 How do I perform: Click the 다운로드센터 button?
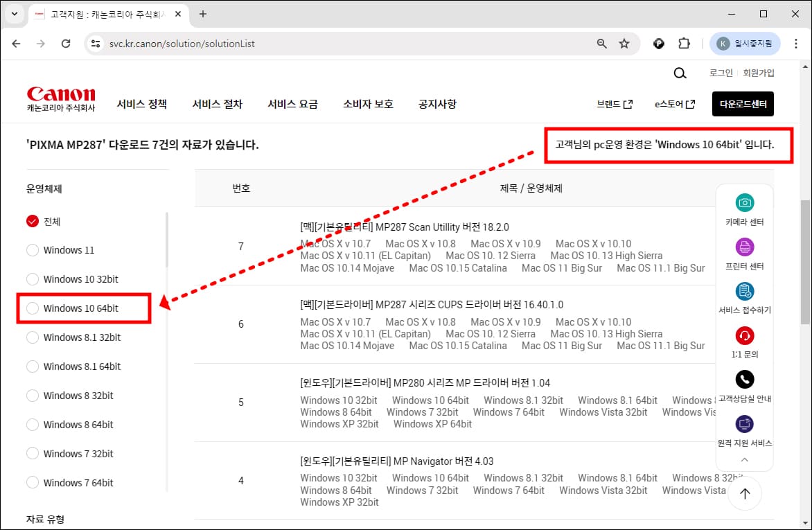coord(743,104)
